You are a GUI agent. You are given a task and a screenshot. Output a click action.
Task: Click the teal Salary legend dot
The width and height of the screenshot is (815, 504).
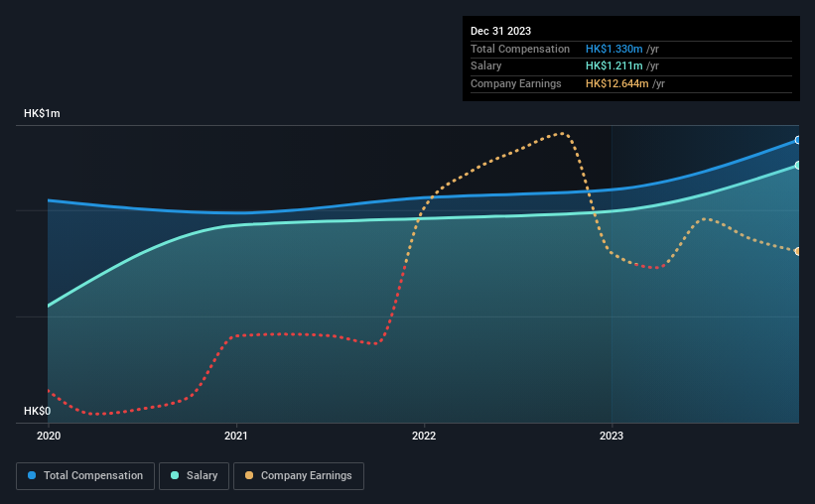[175, 475]
